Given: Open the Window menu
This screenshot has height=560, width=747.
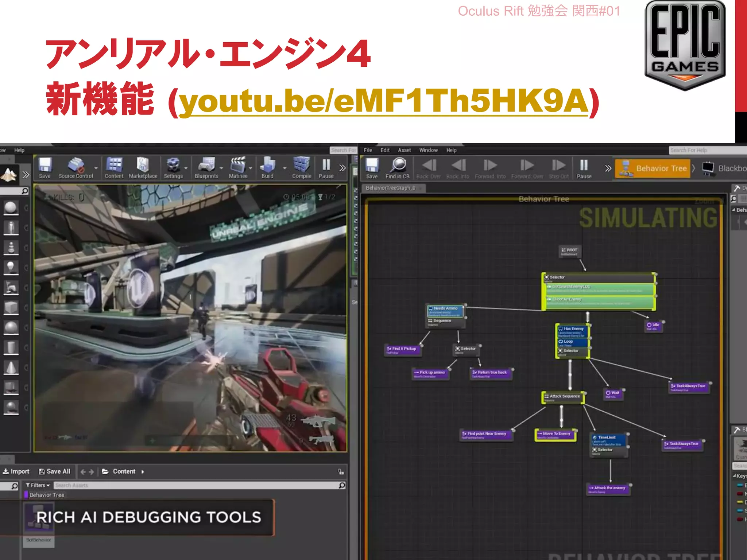Looking at the screenshot, I should pyautogui.click(x=428, y=150).
